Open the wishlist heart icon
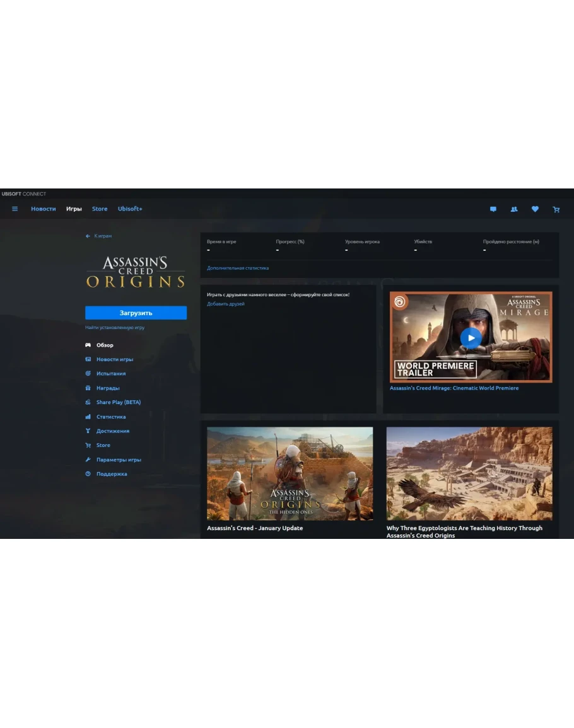The image size is (574, 728). (x=535, y=209)
